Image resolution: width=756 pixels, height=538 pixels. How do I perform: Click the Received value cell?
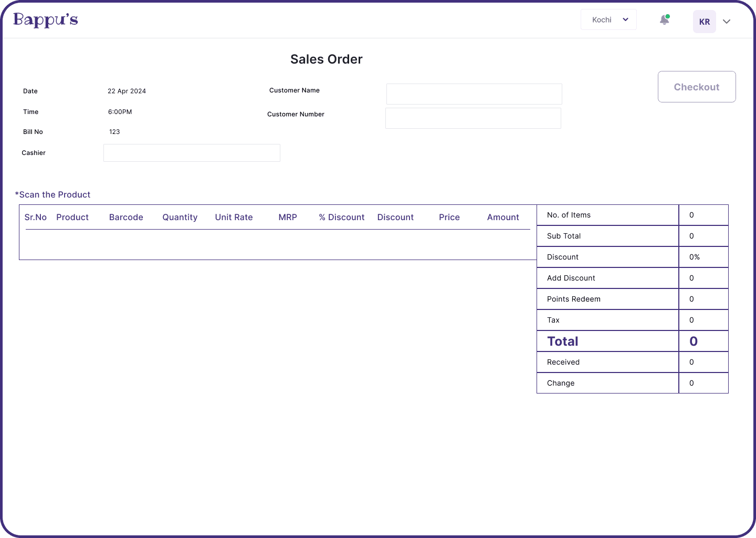(x=703, y=362)
